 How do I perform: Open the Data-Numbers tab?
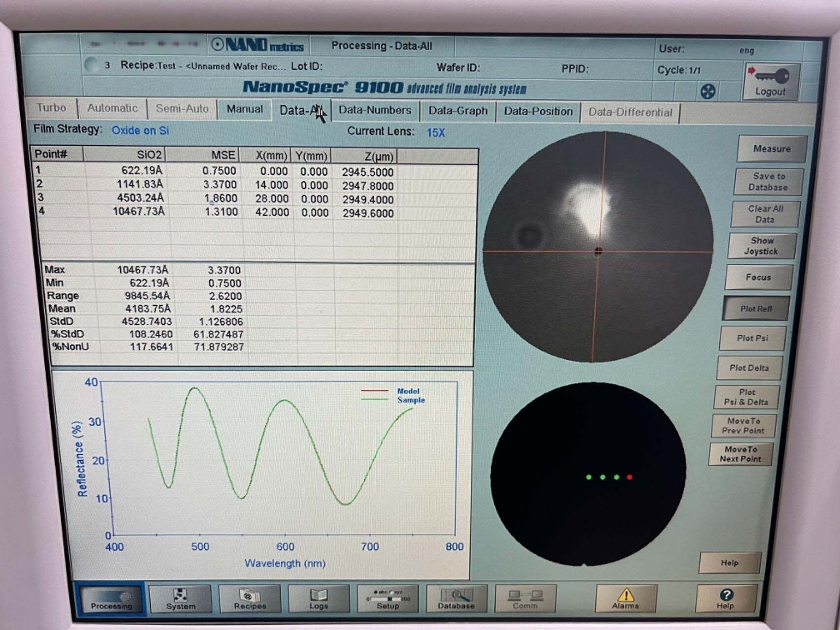[x=375, y=110]
